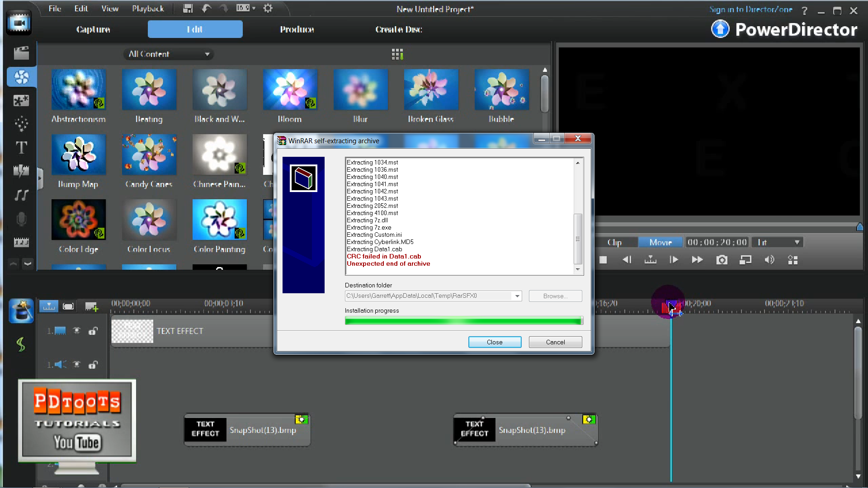The height and width of the screenshot is (488, 868).
Task: Click add additional tracks icon
Action: coord(91,307)
